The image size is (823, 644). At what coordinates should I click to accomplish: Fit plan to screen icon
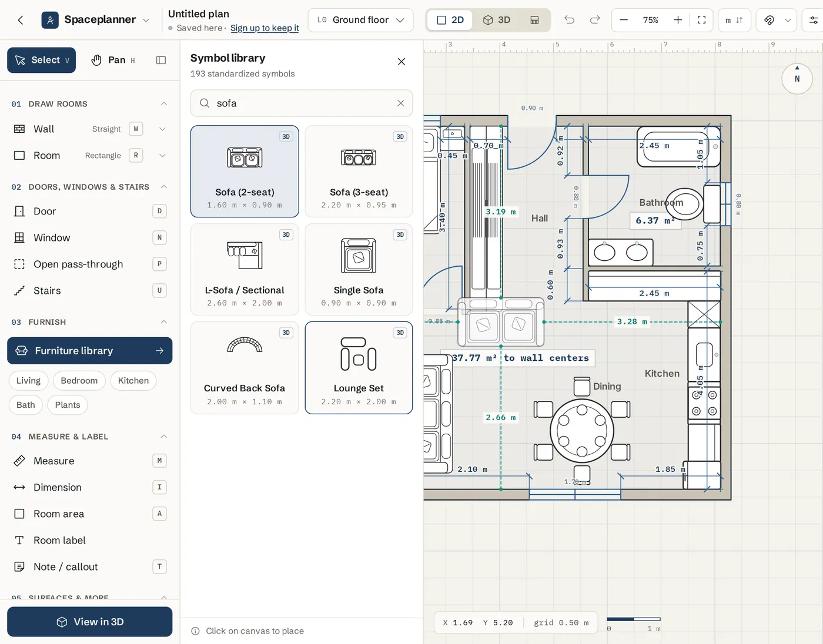coord(701,20)
